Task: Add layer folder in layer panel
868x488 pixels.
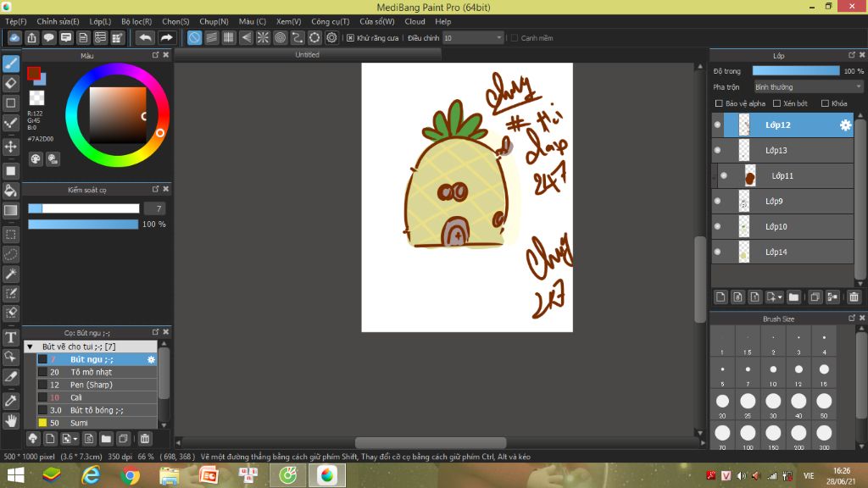Action: click(x=793, y=297)
